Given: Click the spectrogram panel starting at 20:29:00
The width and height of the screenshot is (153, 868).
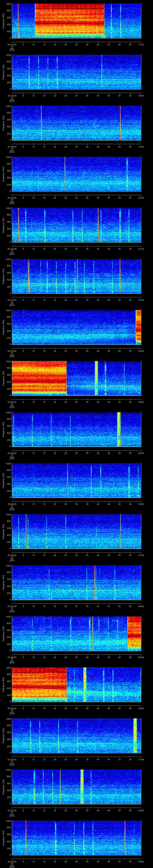Looking at the screenshot, I should click(x=77, y=685).
